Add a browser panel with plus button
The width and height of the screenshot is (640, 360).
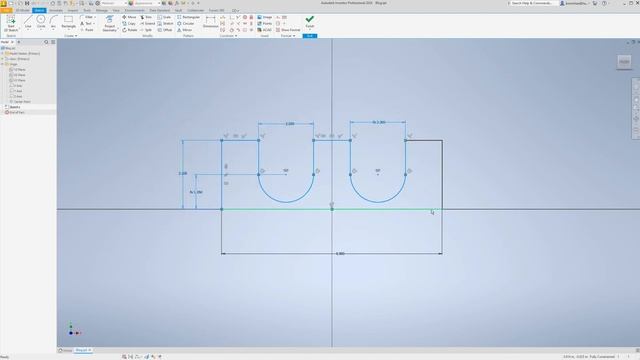click(18, 42)
